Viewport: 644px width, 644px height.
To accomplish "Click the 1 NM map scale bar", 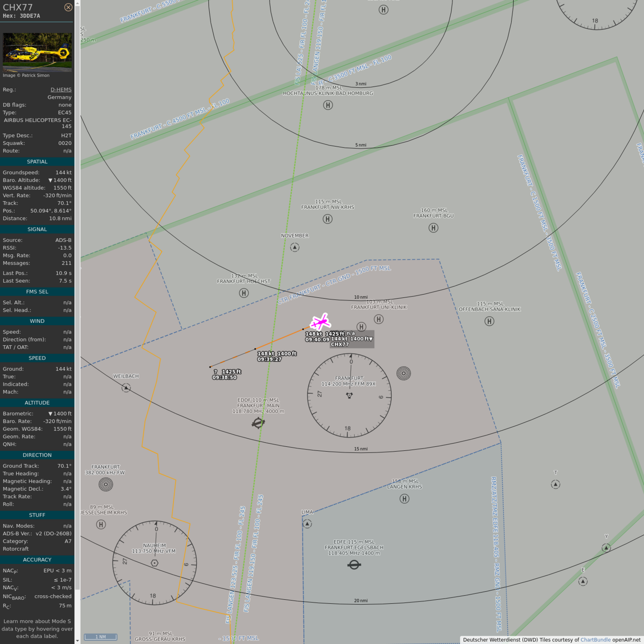I will [x=101, y=637].
